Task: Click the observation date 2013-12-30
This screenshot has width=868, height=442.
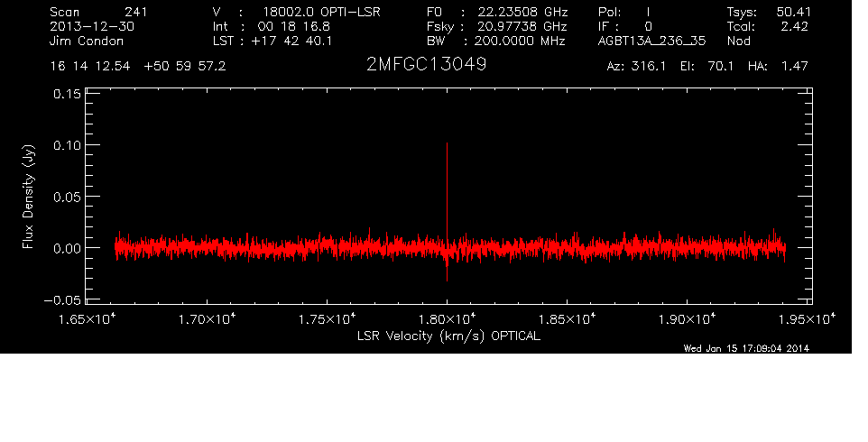Action: point(92,26)
